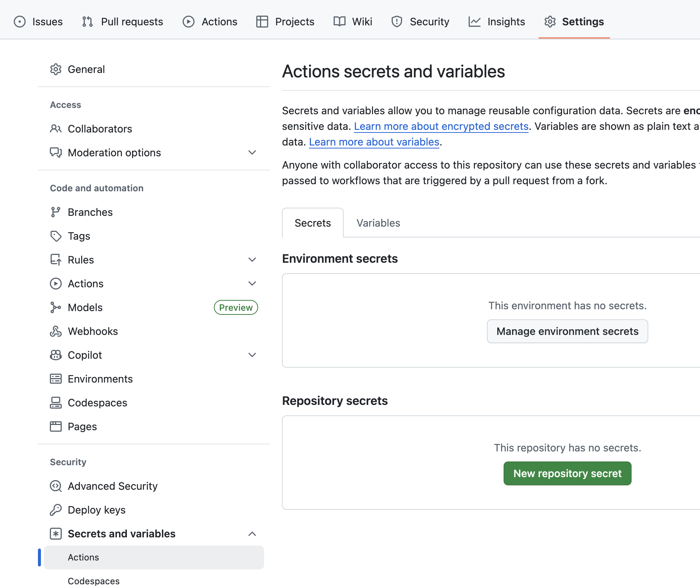The height and width of the screenshot is (588, 700).
Task: Expand the Moderation options chevron
Action: coord(252,153)
